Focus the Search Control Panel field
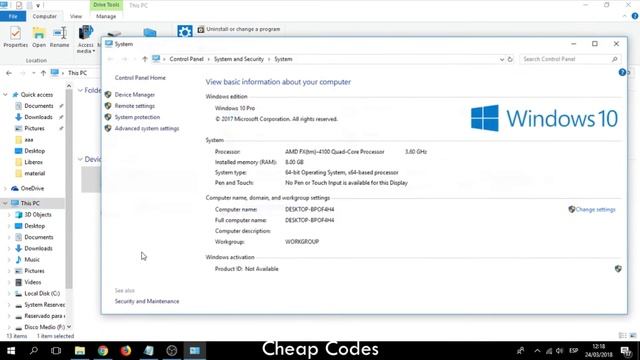 [569, 59]
